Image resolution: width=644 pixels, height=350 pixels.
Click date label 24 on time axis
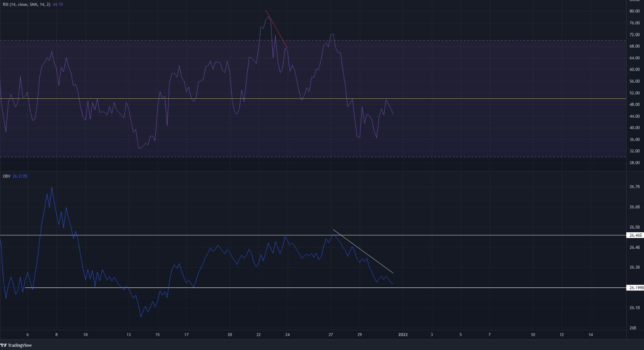287,334
